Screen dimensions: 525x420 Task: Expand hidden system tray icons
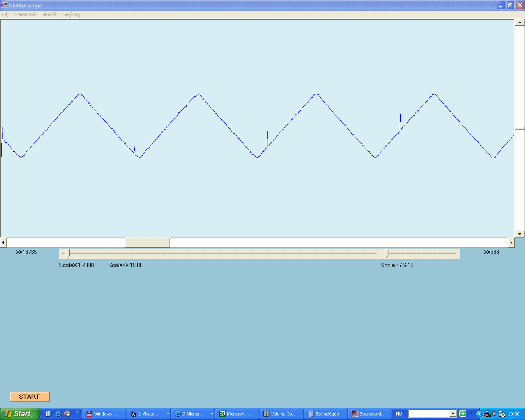click(x=479, y=414)
